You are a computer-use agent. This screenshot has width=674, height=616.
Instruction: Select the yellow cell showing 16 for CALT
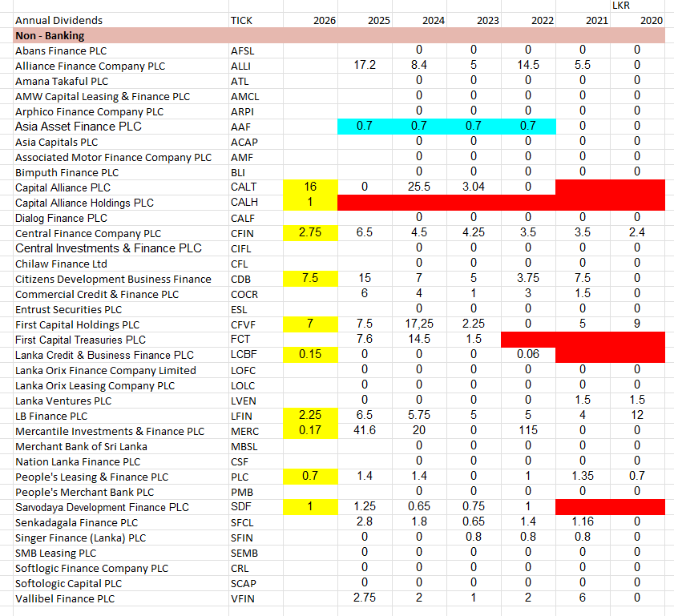[x=311, y=187]
